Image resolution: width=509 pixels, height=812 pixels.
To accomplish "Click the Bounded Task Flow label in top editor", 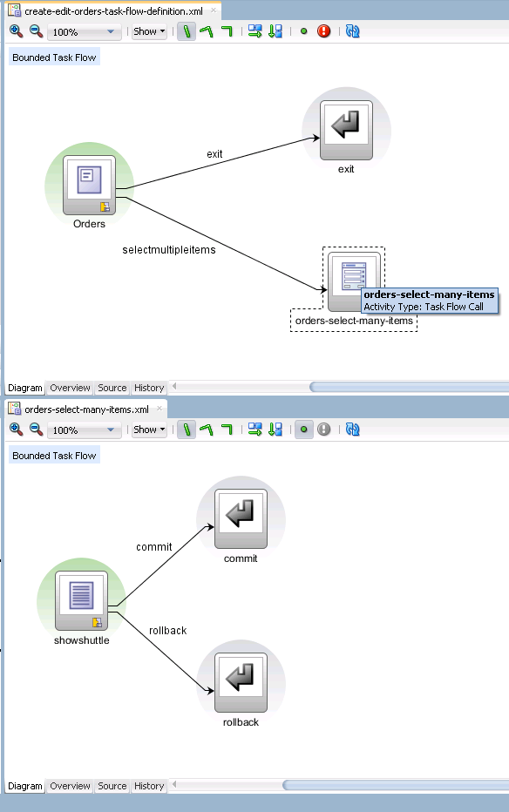I will tap(54, 58).
